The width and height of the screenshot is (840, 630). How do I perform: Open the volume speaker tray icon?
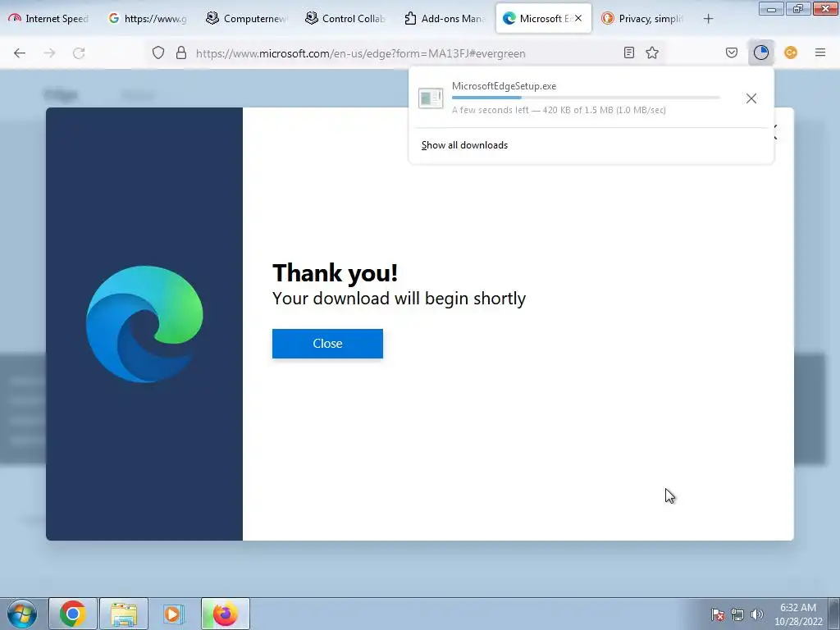[x=756, y=614]
